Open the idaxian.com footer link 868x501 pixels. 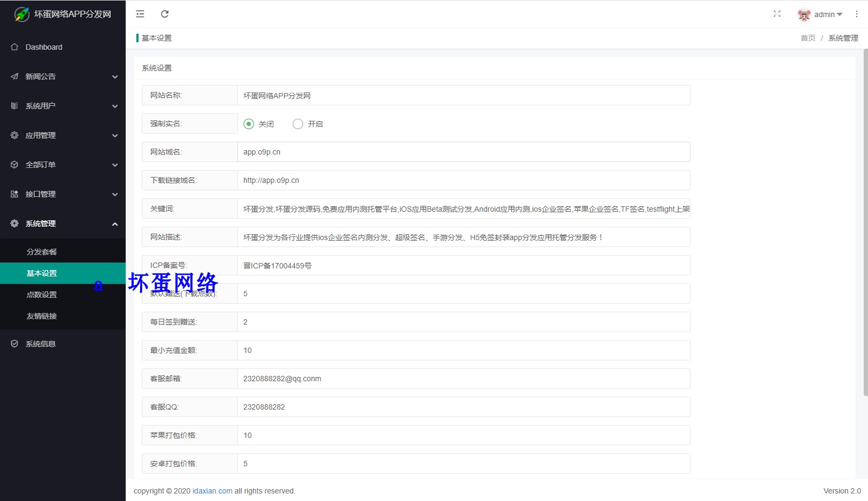tap(212, 491)
